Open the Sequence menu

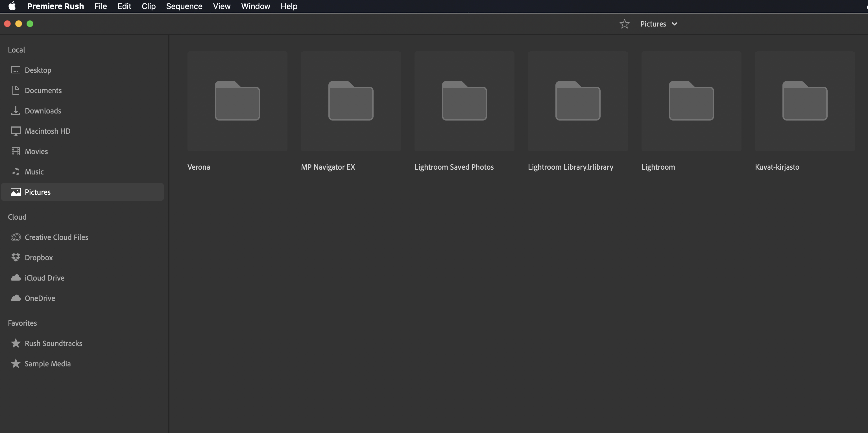coord(184,6)
